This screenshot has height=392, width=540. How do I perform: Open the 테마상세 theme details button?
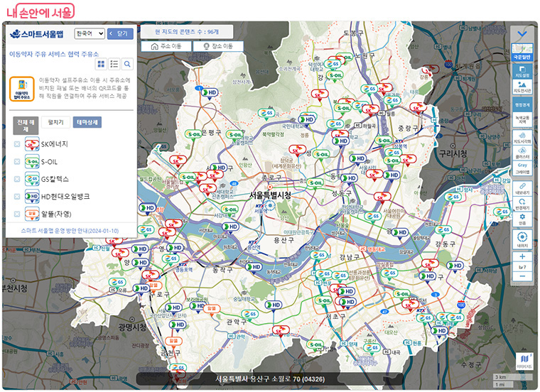point(87,122)
